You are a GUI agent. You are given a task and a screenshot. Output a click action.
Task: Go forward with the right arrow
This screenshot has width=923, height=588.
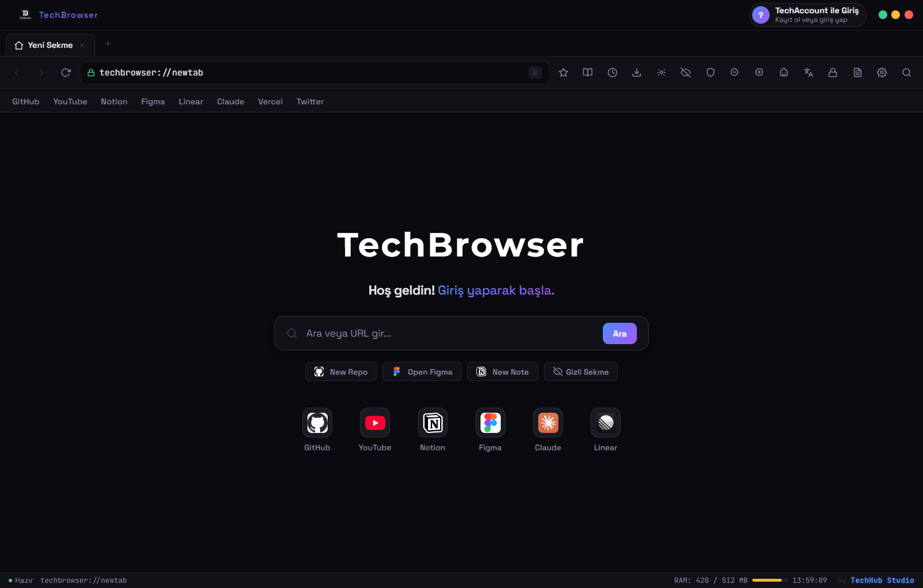pyautogui.click(x=41, y=73)
